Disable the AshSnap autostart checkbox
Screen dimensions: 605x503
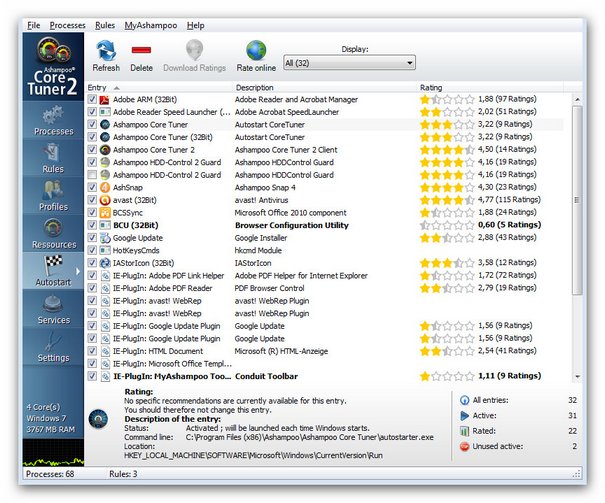coord(92,187)
